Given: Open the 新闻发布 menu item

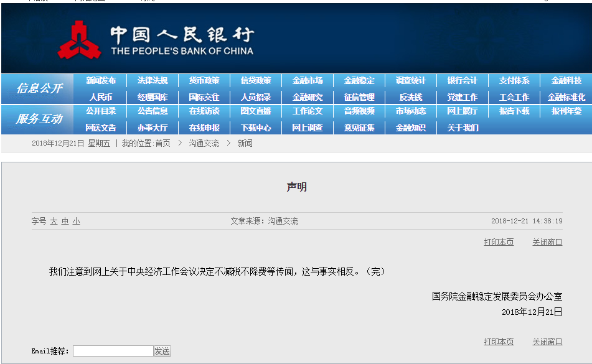Looking at the screenshot, I should tap(101, 81).
